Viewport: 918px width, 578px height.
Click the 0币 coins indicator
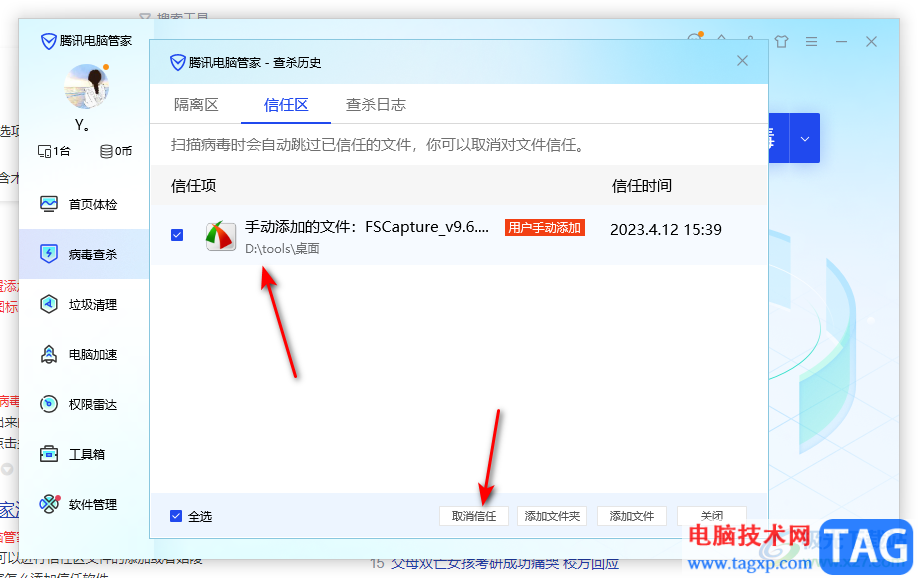[116, 151]
